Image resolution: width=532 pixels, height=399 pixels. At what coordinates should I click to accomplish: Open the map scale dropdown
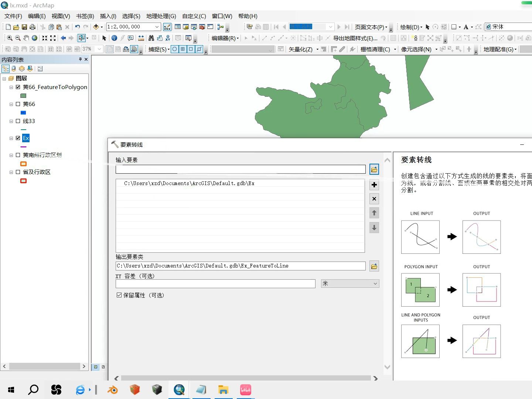pyautogui.click(x=157, y=27)
